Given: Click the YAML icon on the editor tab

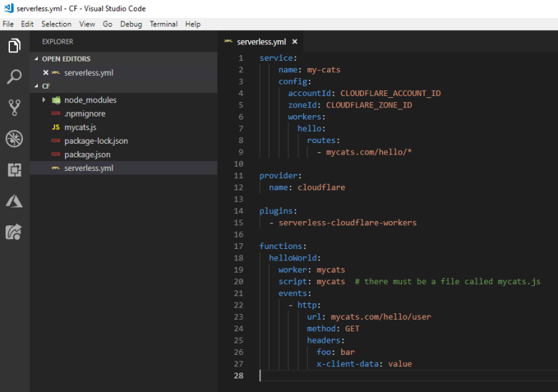Looking at the screenshot, I should 228,41.
